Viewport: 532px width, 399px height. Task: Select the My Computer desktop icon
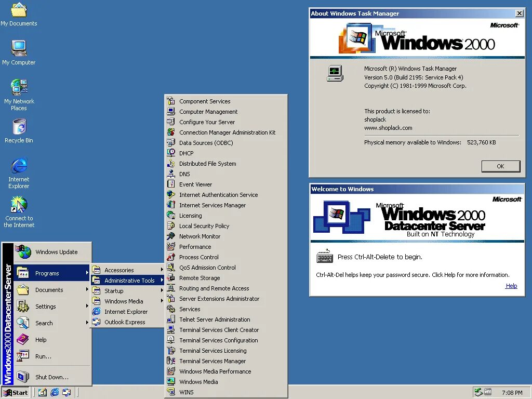(19, 53)
